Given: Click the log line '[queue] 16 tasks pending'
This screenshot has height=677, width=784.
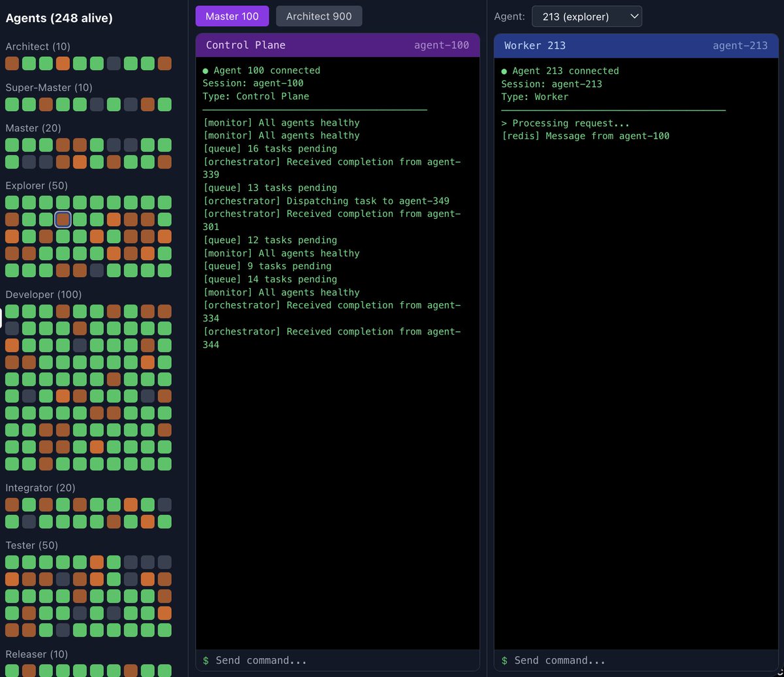Looking at the screenshot, I should coord(270,148).
